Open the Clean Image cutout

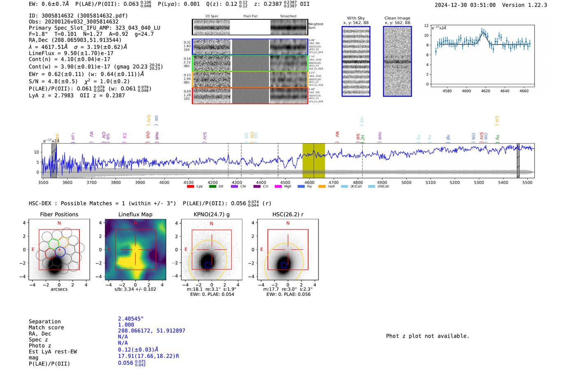[397, 61]
